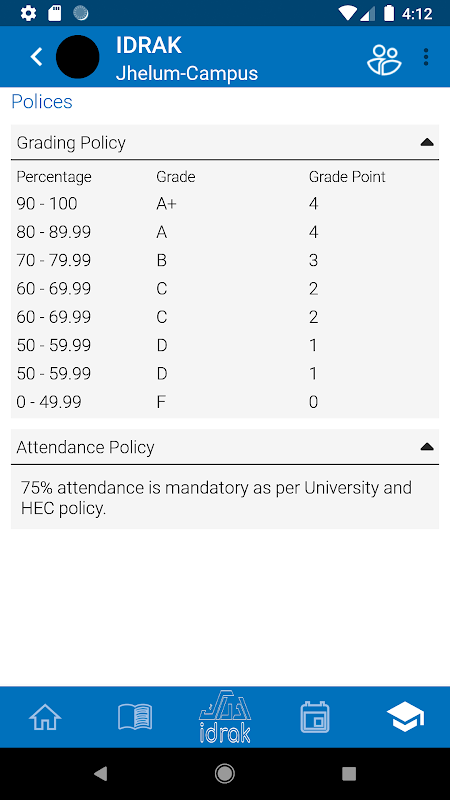450x800 pixels.
Task: Open the three-dot overflow menu
Action: (426, 57)
